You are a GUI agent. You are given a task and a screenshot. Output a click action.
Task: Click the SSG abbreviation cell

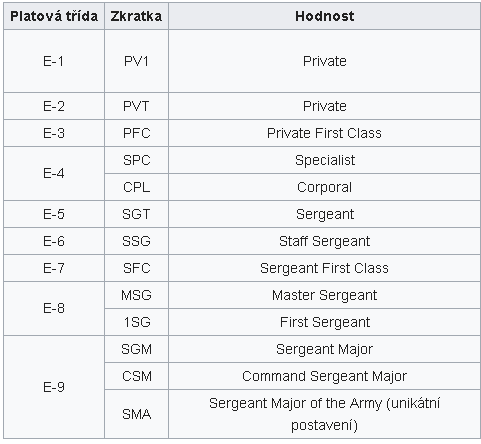point(136,241)
